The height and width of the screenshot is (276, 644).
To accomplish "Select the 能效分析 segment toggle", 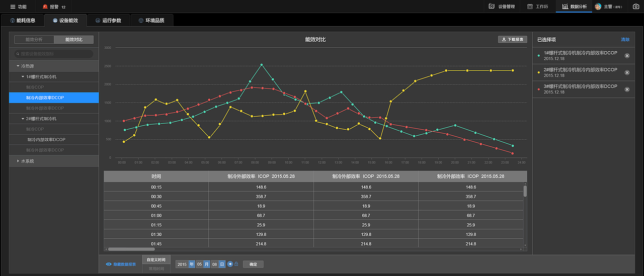I will 34,39.
